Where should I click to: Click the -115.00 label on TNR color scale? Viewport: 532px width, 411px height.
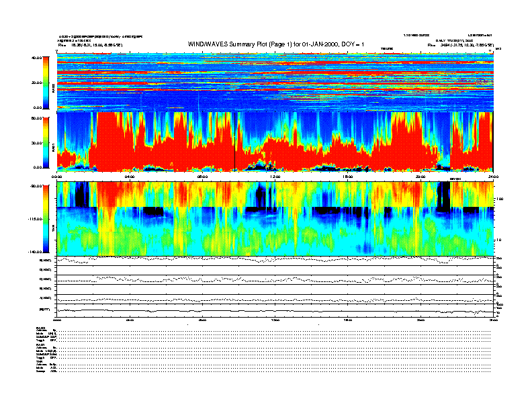point(36,219)
